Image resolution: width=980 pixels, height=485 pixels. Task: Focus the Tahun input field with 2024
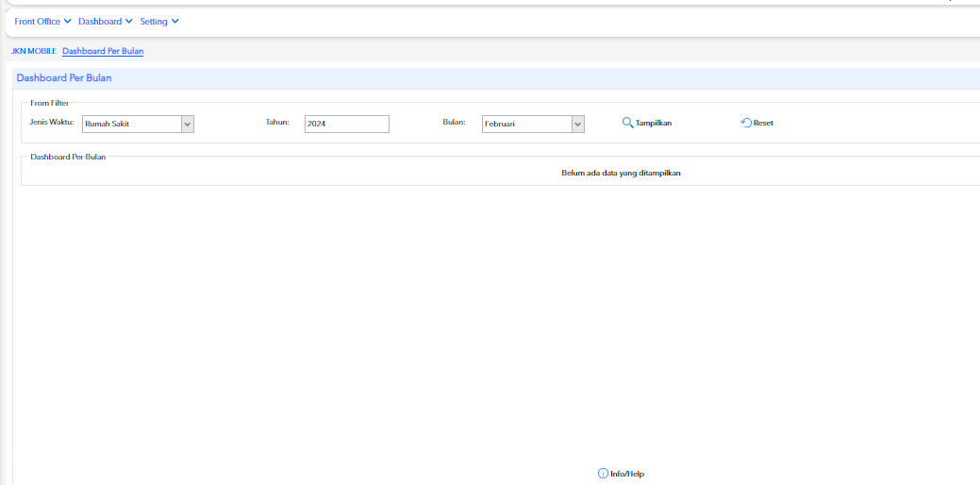point(347,124)
